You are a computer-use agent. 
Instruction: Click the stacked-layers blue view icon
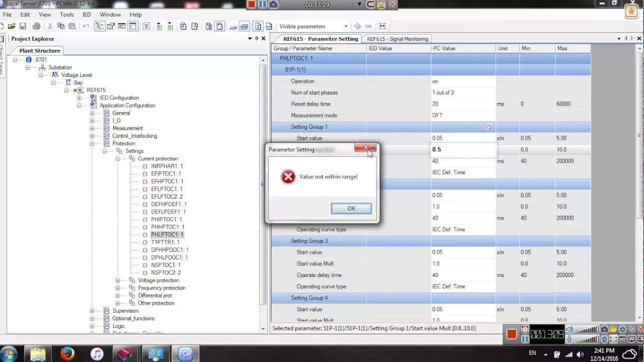[244, 26]
